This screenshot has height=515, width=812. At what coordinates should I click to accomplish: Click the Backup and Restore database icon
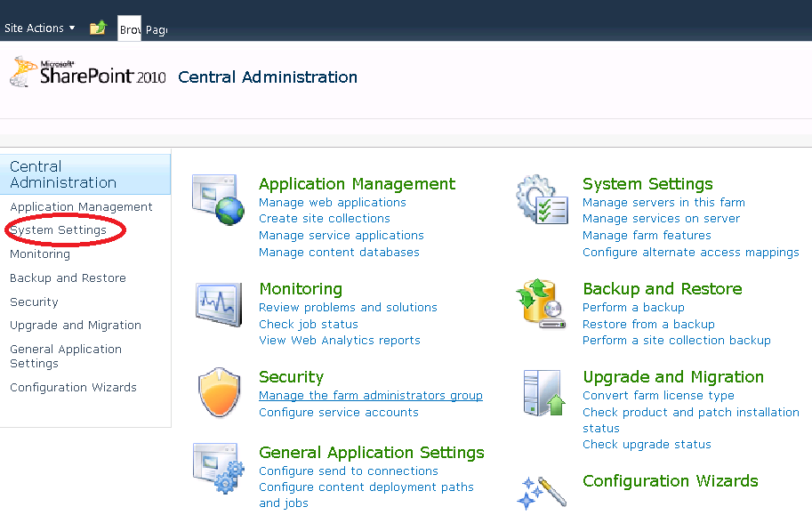(541, 303)
